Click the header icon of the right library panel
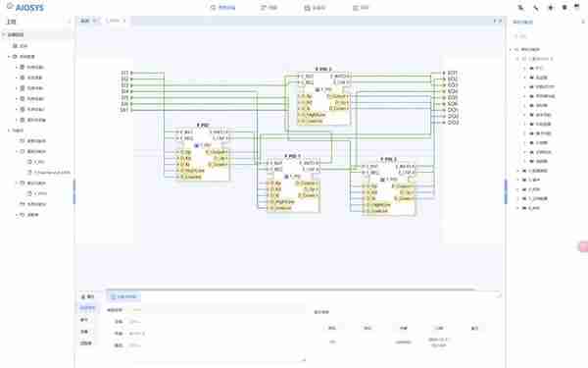588x368 pixels. pos(583,22)
